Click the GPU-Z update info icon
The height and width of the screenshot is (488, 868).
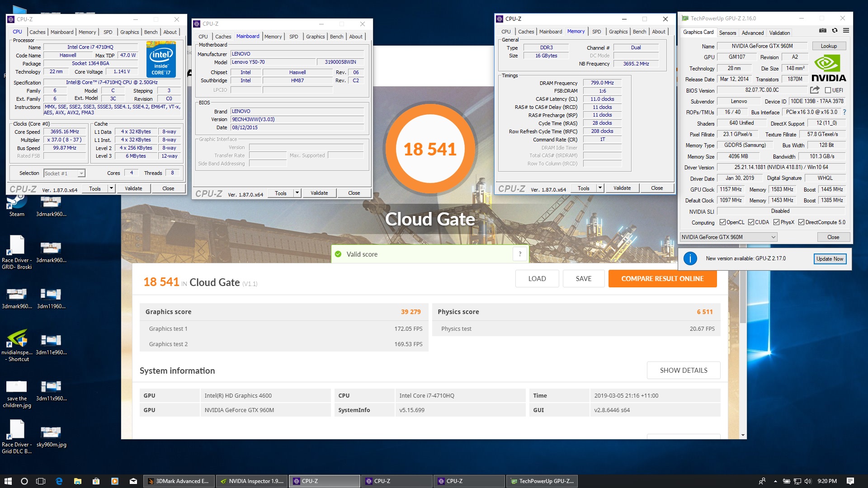coord(690,258)
